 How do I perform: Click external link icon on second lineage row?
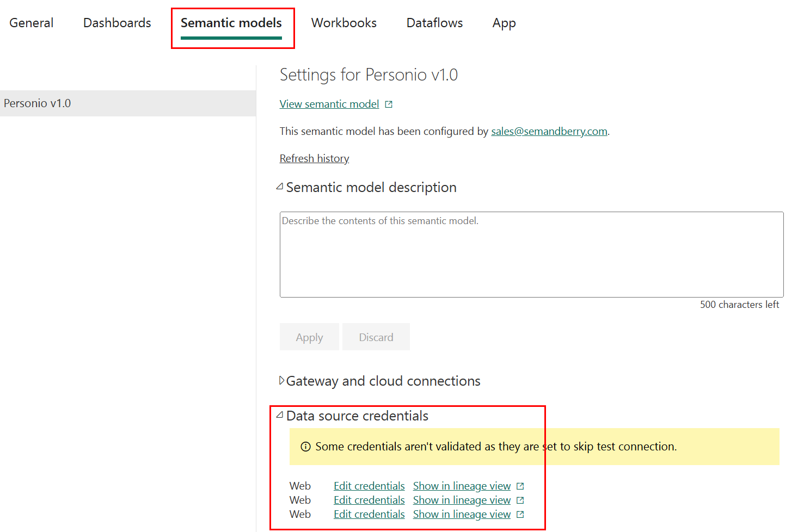[520, 500]
